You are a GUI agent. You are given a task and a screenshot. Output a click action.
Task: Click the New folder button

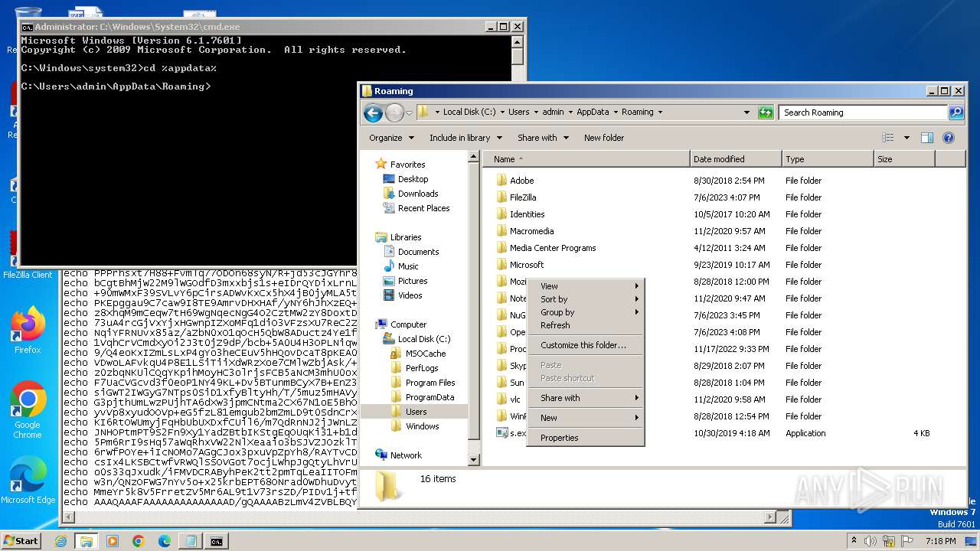[604, 138]
